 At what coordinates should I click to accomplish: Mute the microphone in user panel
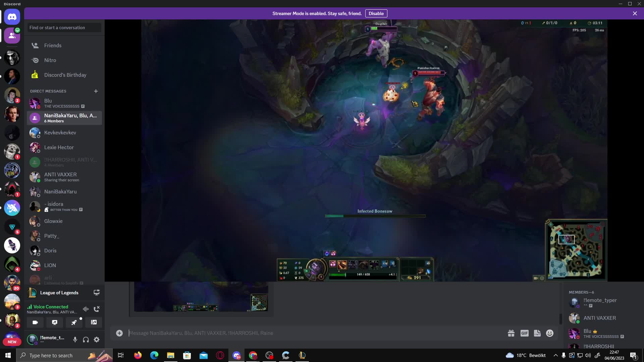75,340
